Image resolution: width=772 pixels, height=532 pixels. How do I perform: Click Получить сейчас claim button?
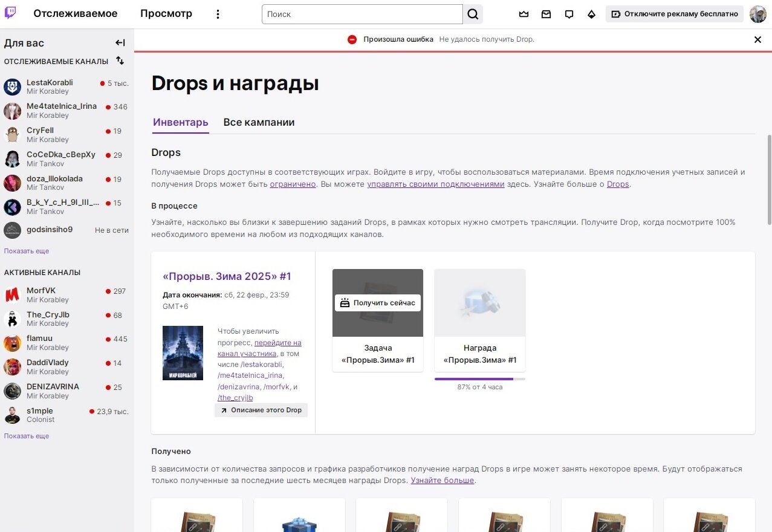point(378,303)
